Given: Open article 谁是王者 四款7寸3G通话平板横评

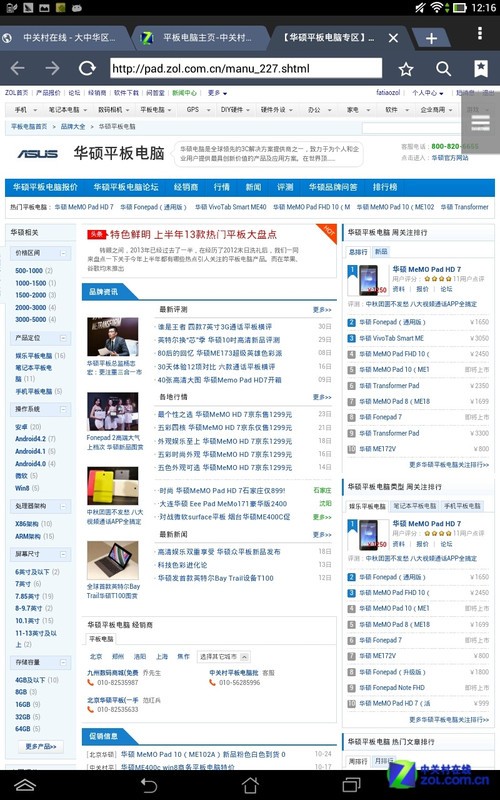Looking at the screenshot, I should [215, 327].
